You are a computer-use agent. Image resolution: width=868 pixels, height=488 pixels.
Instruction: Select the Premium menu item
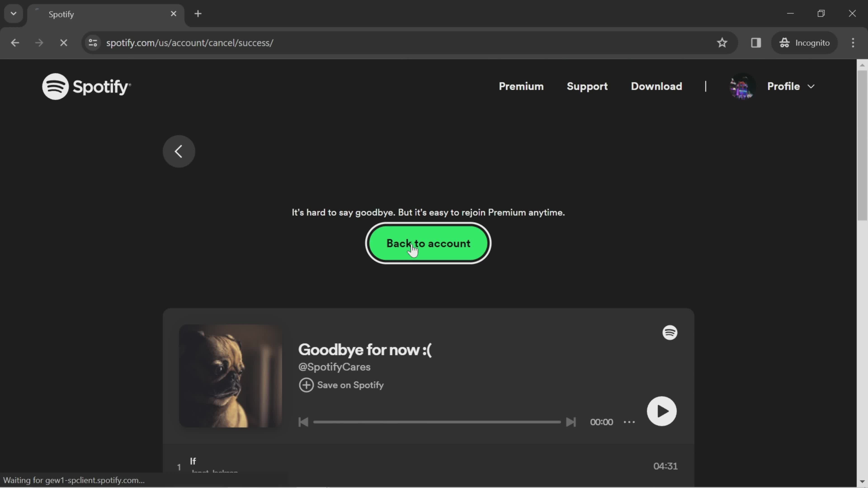(520, 86)
